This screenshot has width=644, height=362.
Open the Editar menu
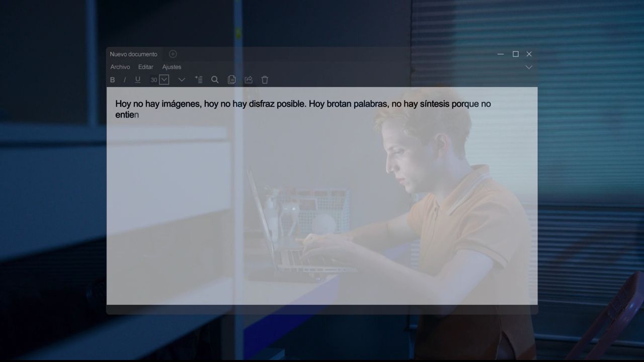146,67
